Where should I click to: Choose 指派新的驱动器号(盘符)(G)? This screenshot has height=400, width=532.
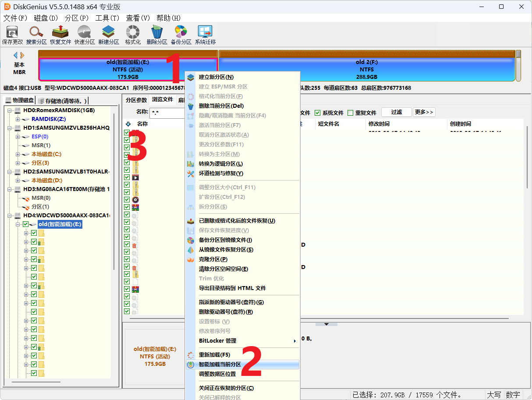tap(243, 302)
